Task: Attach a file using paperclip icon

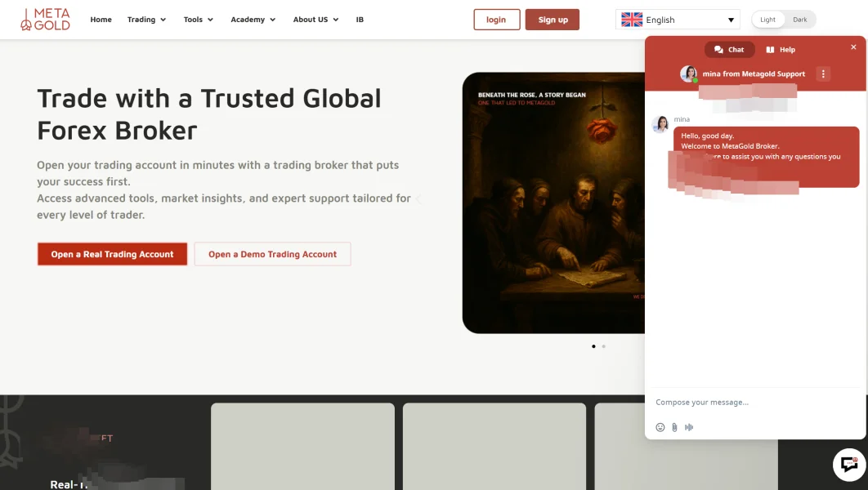Action: click(674, 427)
